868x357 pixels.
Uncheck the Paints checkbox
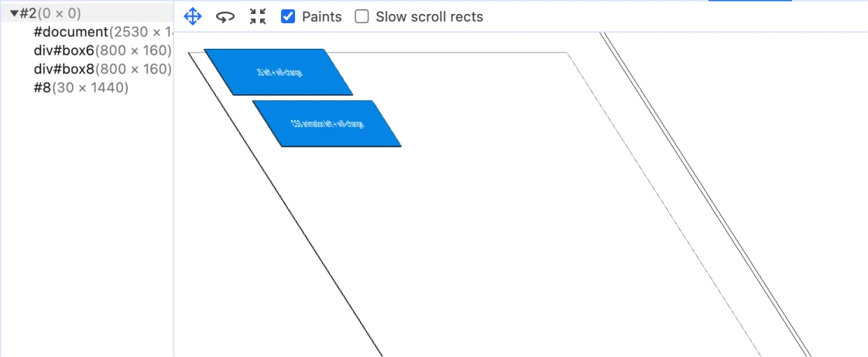point(288,16)
